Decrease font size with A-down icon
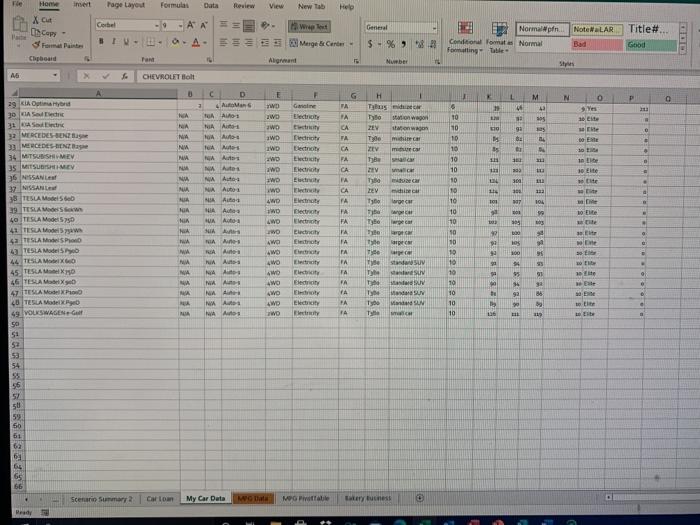 point(204,25)
